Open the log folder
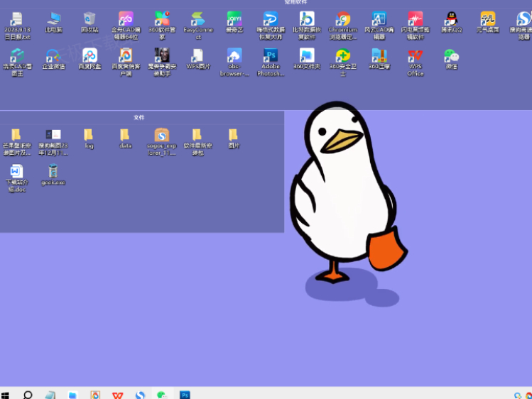532x399 pixels. coord(89,138)
